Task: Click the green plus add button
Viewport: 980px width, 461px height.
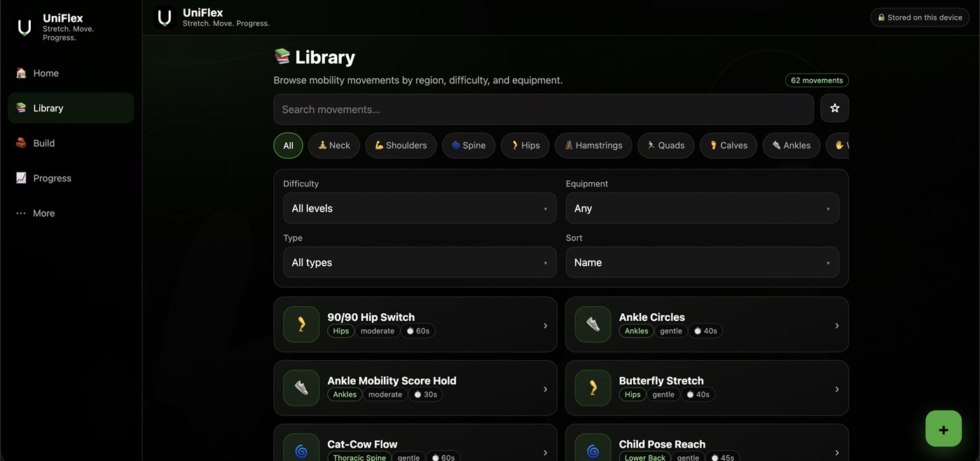Action: tap(943, 429)
